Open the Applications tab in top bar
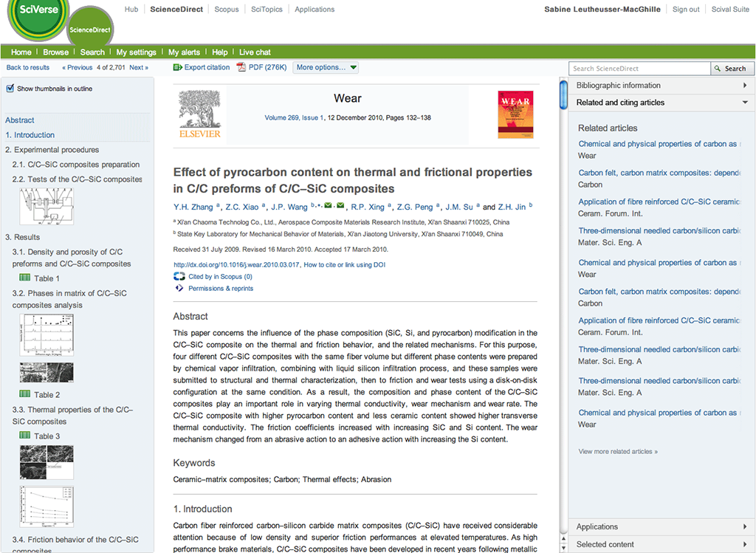The image size is (756, 553). click(315, 9)
